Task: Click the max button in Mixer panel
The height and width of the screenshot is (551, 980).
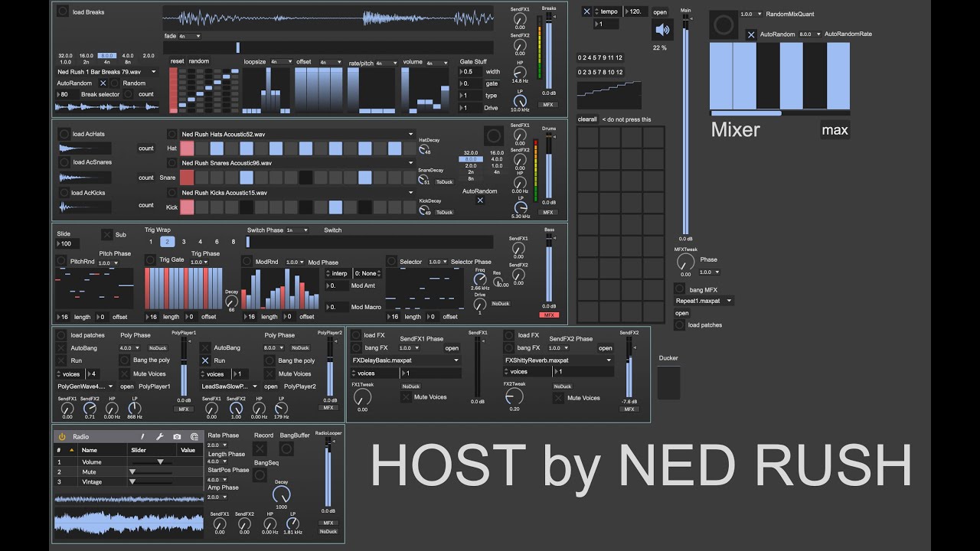Action: [x=835, y=130]
